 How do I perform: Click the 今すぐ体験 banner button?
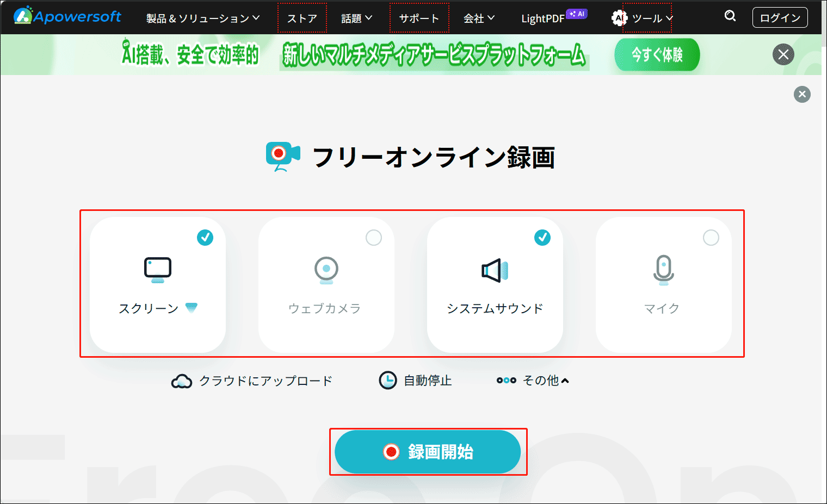point(657,54)
